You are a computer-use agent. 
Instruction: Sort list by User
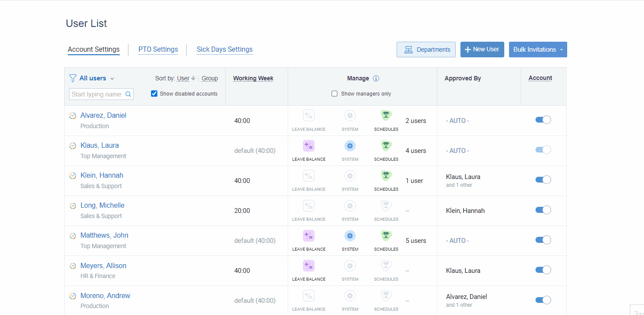click(x=183, y=79)
